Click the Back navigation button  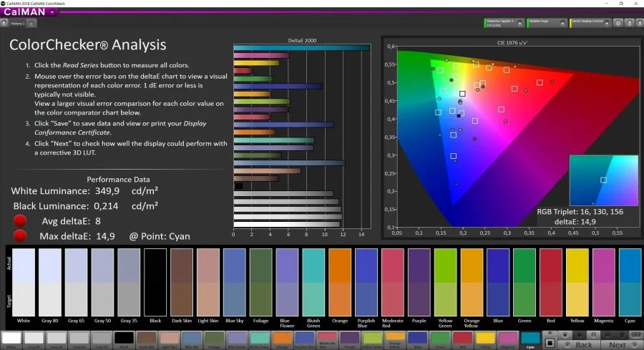point(582,344)
